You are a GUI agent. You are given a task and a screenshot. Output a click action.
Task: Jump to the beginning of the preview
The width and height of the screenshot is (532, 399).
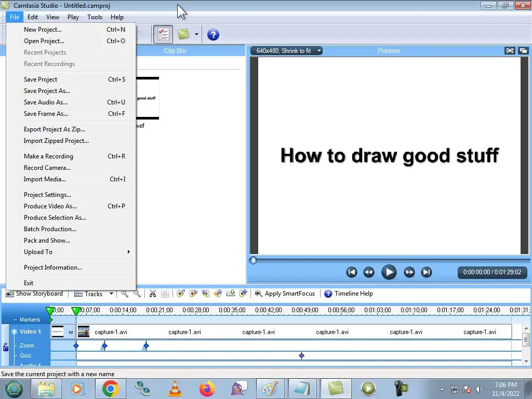click(352, 272)
